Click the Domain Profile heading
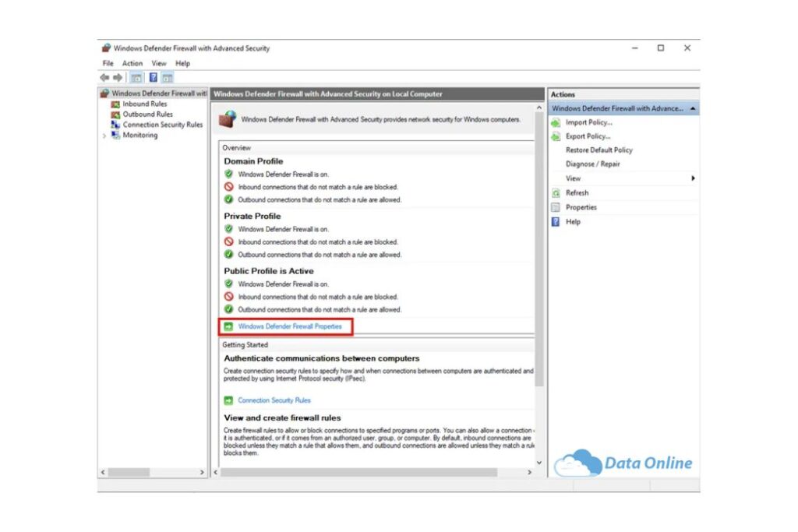 (x=253, y=161)
